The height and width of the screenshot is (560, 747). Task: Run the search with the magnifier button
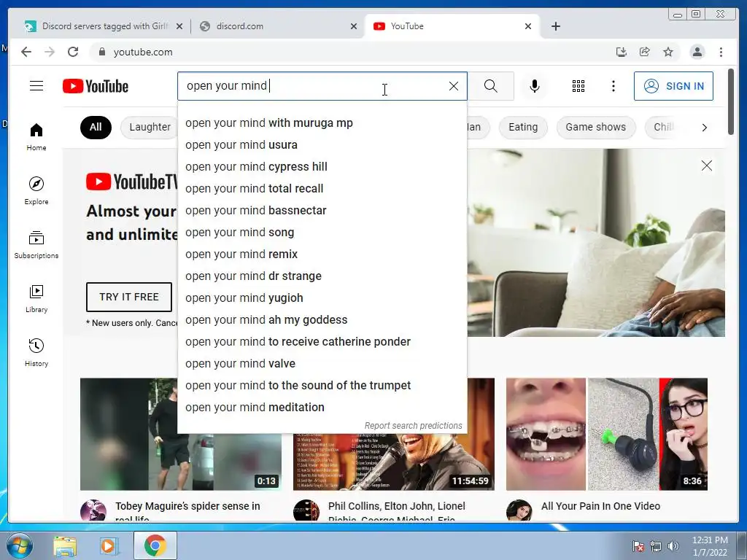pos(491,86)
